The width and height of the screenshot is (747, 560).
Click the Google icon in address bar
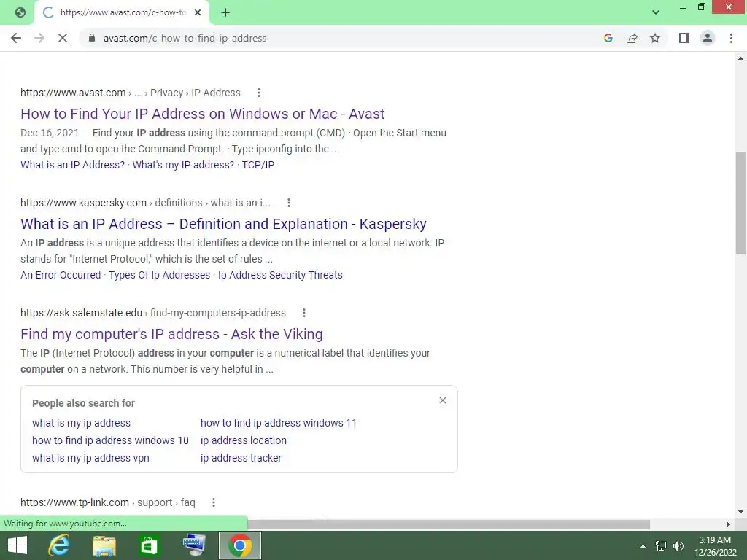(x=608, y=38)
